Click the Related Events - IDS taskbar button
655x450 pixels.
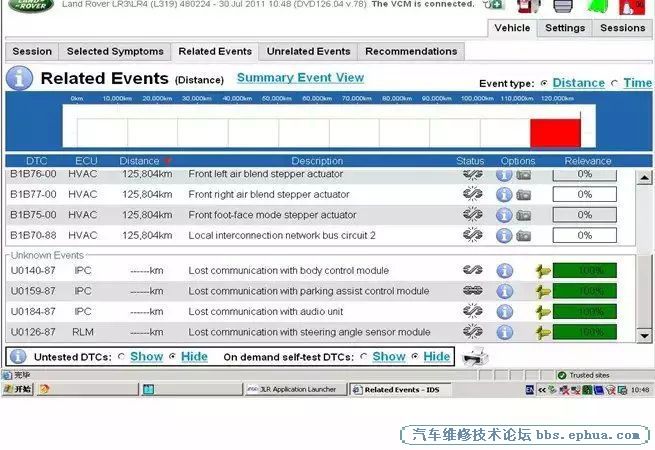click(x=400, y=390)
